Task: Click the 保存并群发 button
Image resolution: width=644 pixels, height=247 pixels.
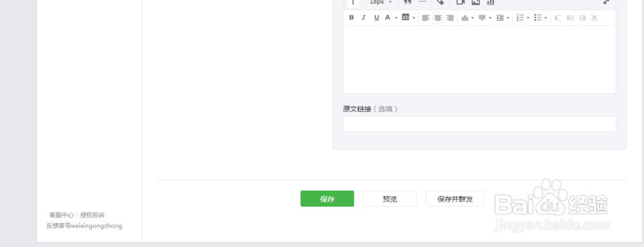Action: [x=455, y=199]
